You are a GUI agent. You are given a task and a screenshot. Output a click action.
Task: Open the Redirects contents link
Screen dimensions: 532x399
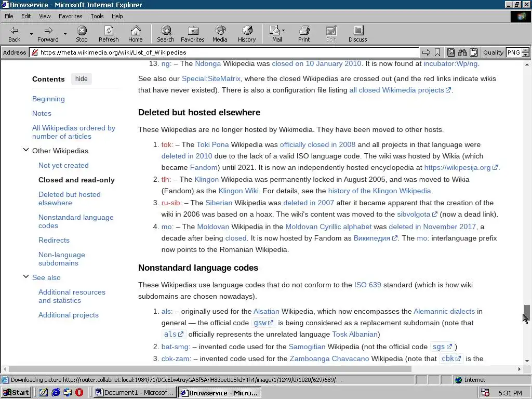[54, 240]
